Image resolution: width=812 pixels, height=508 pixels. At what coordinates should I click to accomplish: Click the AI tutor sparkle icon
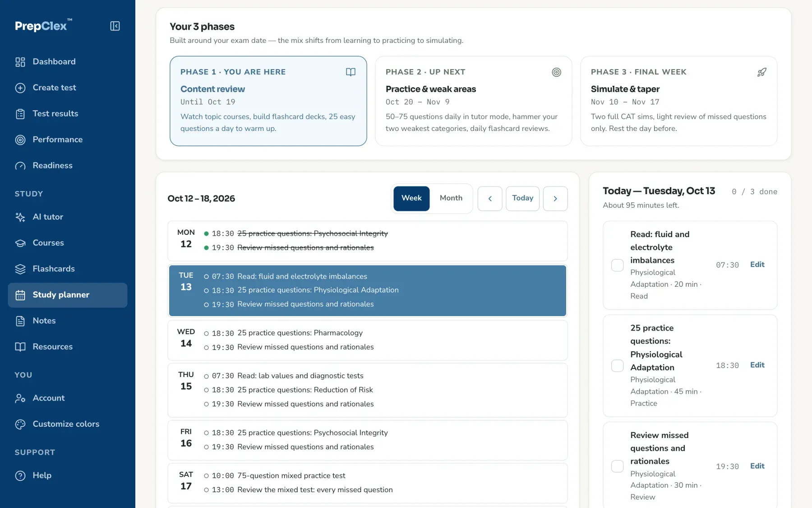tap(20, 217)
